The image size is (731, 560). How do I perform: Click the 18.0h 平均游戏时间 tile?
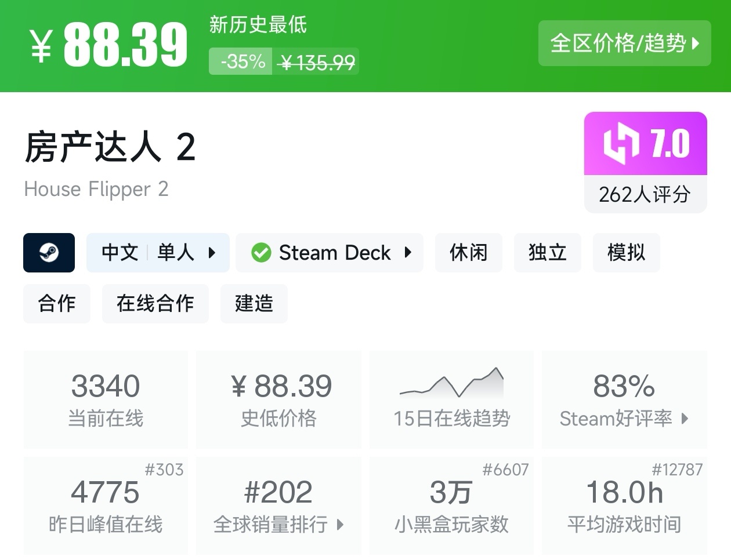624,506
